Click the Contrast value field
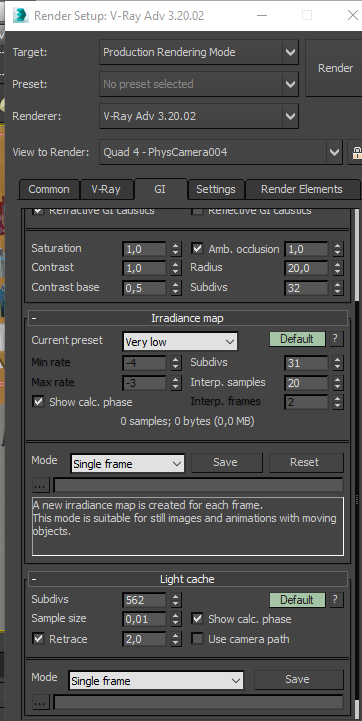Viewport: 362px width, 721px height. [x=144, y=269]
